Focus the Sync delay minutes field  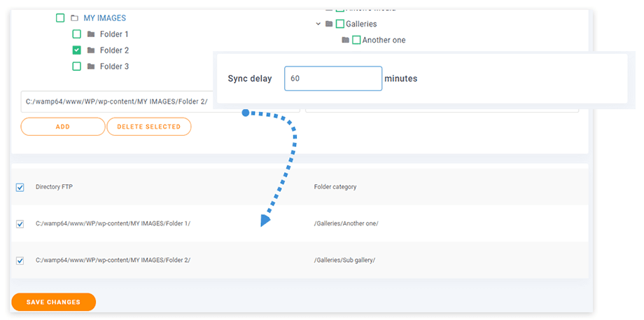click(332, 78)
